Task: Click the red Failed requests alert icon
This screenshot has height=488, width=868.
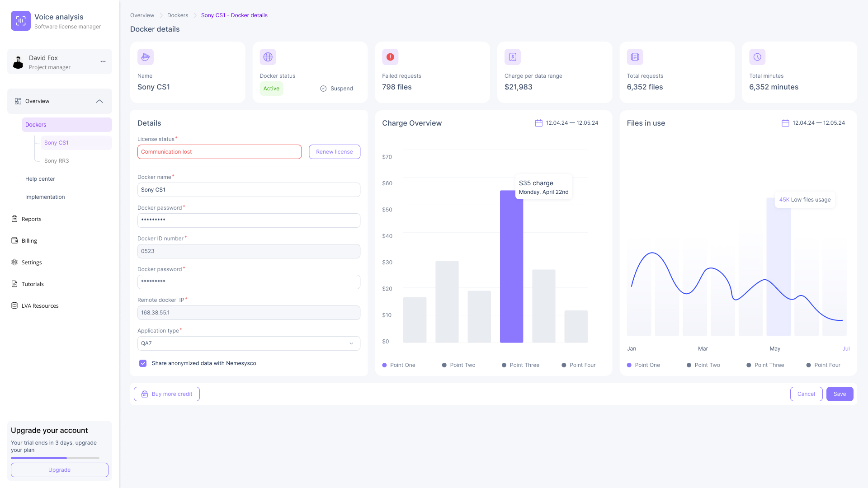Action: (x=390, y=57)
